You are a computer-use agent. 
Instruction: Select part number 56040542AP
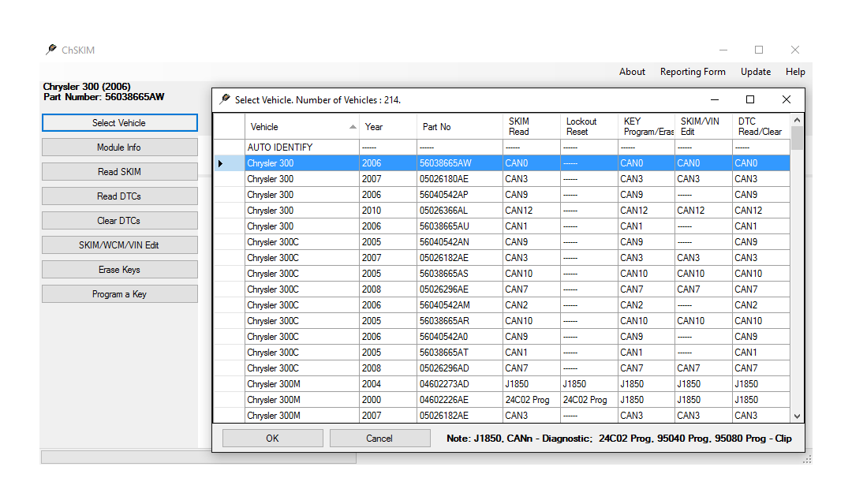coord(460,195)
